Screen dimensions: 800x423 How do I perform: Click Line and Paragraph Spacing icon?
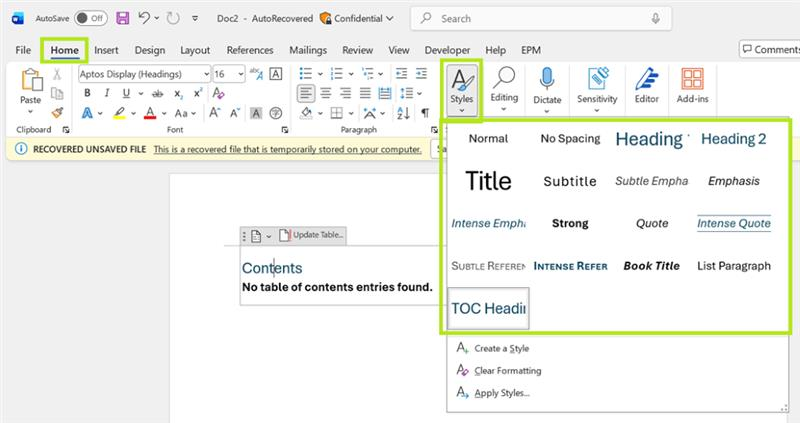coord(407,93)
